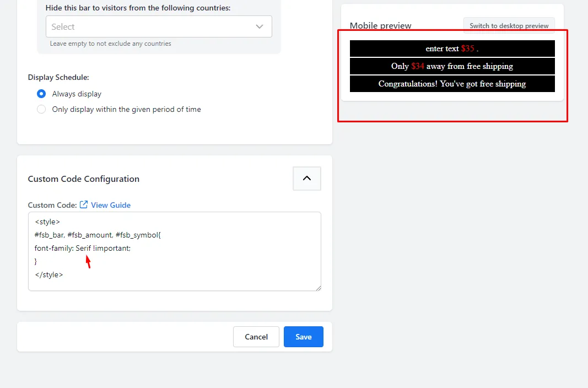Open the View Guide link

111,205
